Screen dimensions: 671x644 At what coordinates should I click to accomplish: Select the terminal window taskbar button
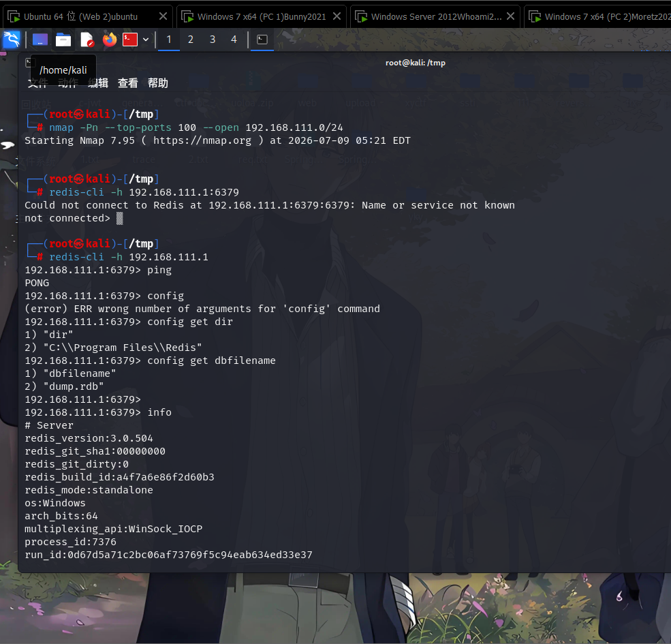point(262,40)
